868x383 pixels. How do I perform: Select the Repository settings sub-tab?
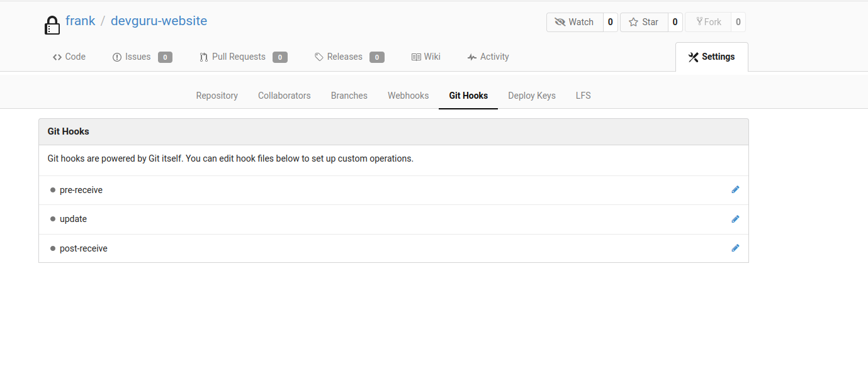pos(217,96)
